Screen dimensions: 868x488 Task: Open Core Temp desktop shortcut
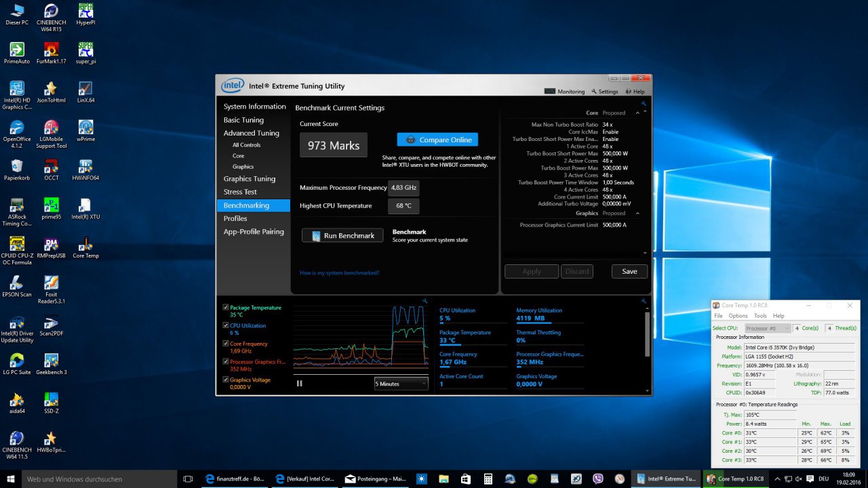pyautogui.click(x=85, y=248)
